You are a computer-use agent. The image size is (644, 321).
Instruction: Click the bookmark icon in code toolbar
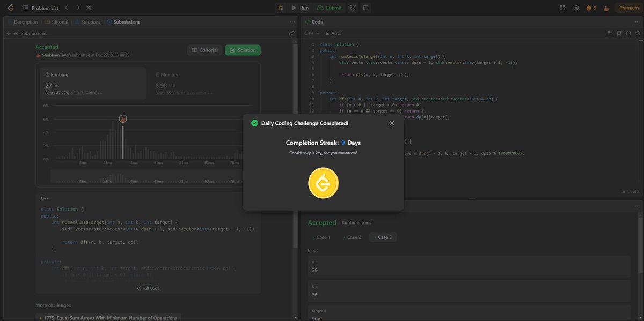(619, 33)
